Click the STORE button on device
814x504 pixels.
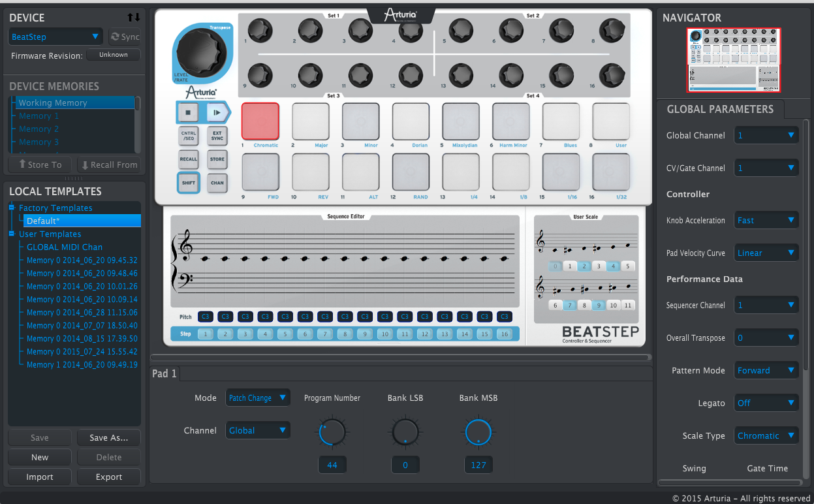point(217,159)
